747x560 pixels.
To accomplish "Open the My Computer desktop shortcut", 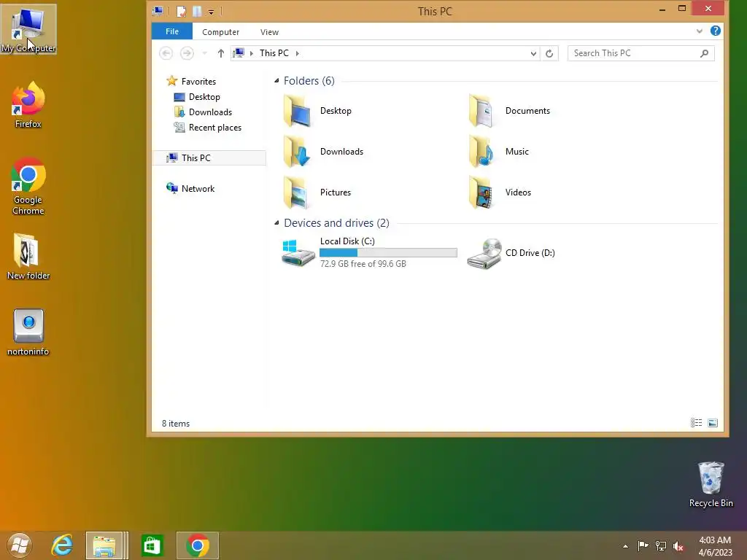I will click(x=28, y=29).
